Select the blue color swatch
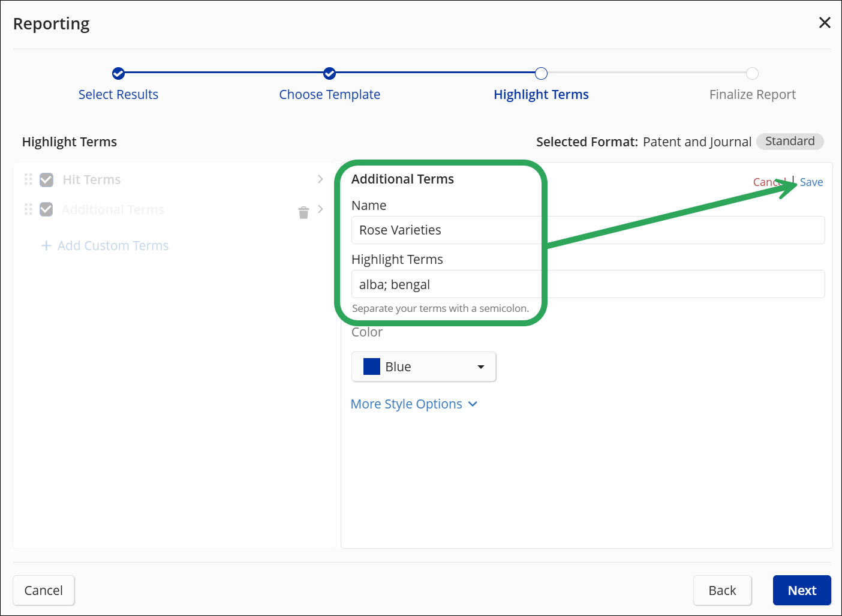Image resolution: width=842 pixels, height=616 pixels. [x=371, y=366]
